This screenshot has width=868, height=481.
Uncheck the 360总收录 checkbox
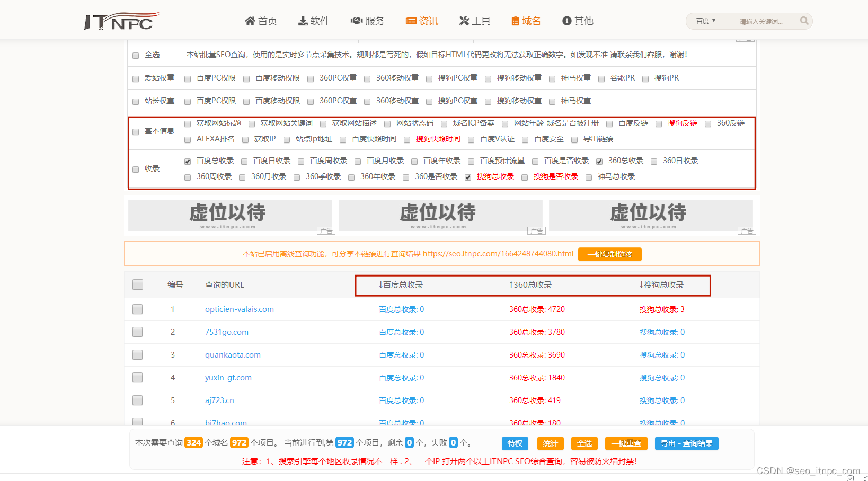pyautogui.click(x=599, y=162)
